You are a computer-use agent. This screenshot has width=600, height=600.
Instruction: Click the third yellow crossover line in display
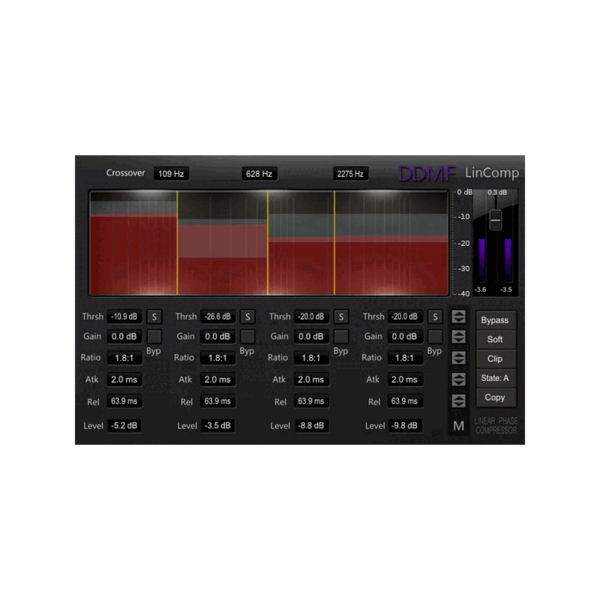tap(334, 243)
